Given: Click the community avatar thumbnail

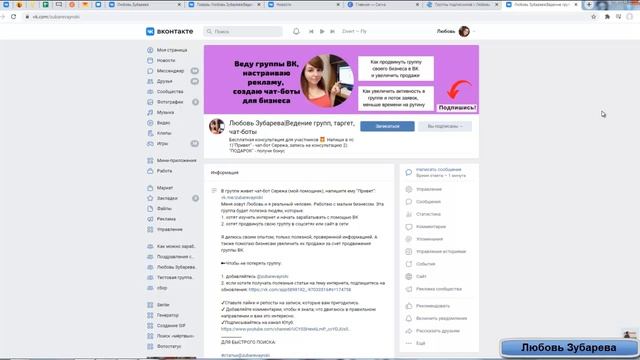Looking at the screenshot, I should [x=217, y=127].
